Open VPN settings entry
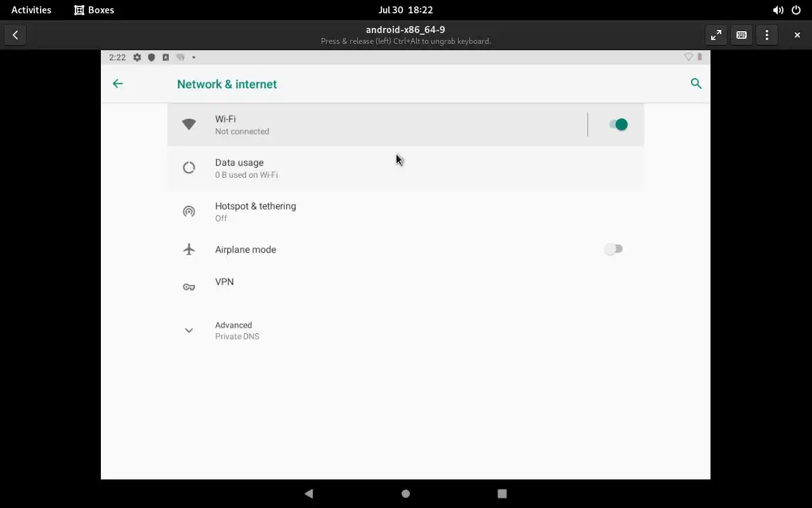The image size is (812, 508). 406,287
